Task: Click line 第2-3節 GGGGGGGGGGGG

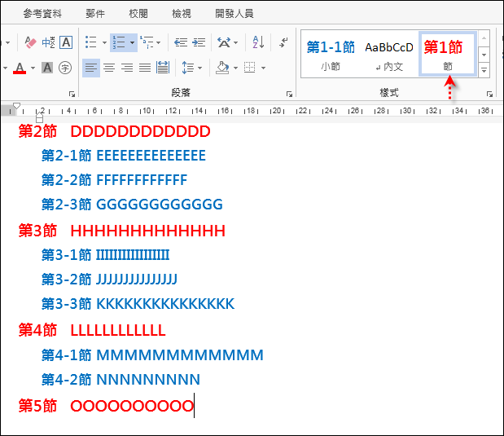Action: 132,205
